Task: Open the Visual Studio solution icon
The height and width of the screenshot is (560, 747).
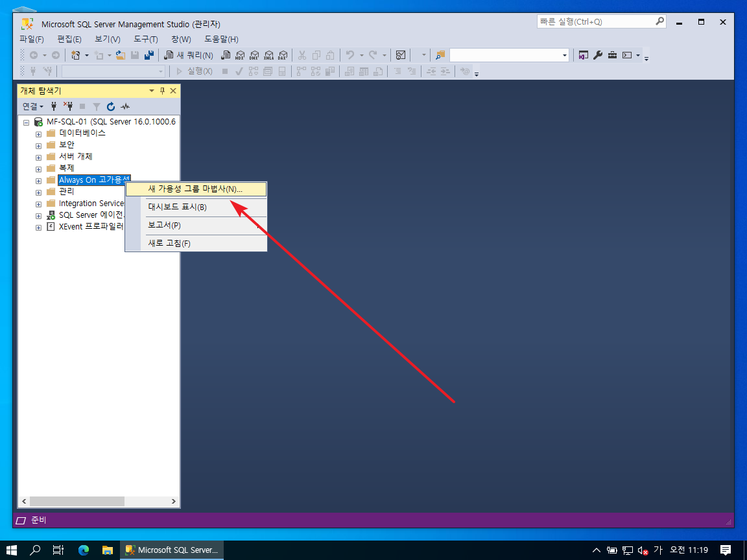Action: [583, 55]
